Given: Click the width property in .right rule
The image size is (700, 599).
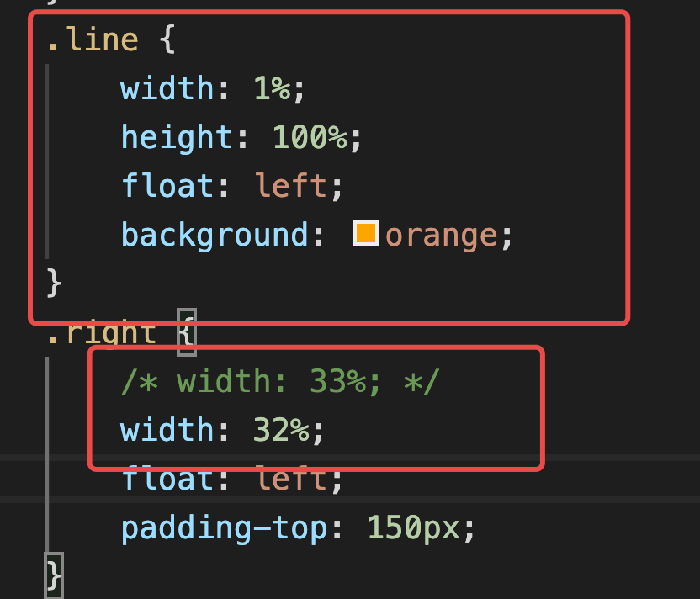Looking at the screenshot, I should (167, 430).
